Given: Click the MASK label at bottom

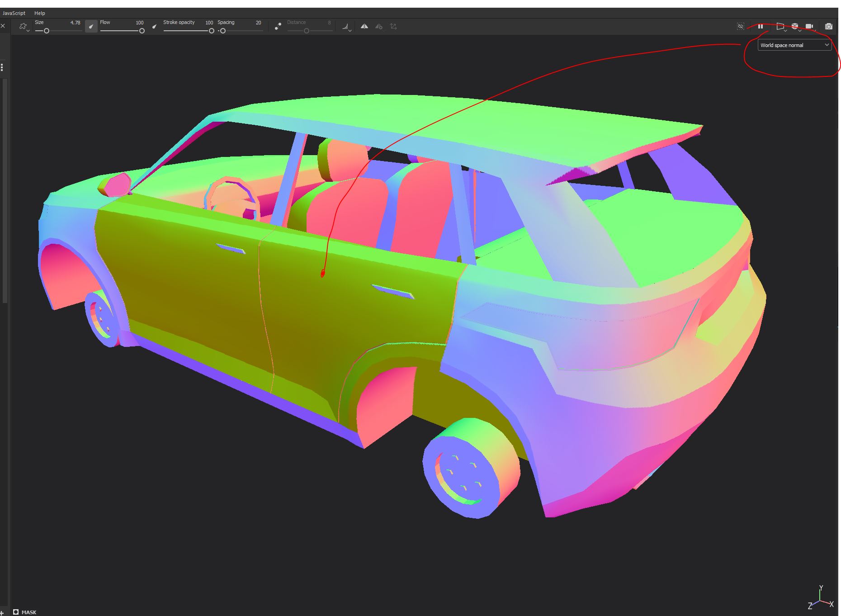Looking at the screenshot, I should 28,611.
